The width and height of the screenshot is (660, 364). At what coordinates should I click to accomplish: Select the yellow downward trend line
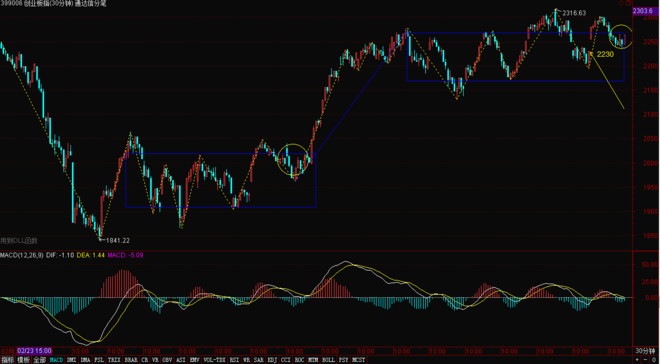click(607, 80)
